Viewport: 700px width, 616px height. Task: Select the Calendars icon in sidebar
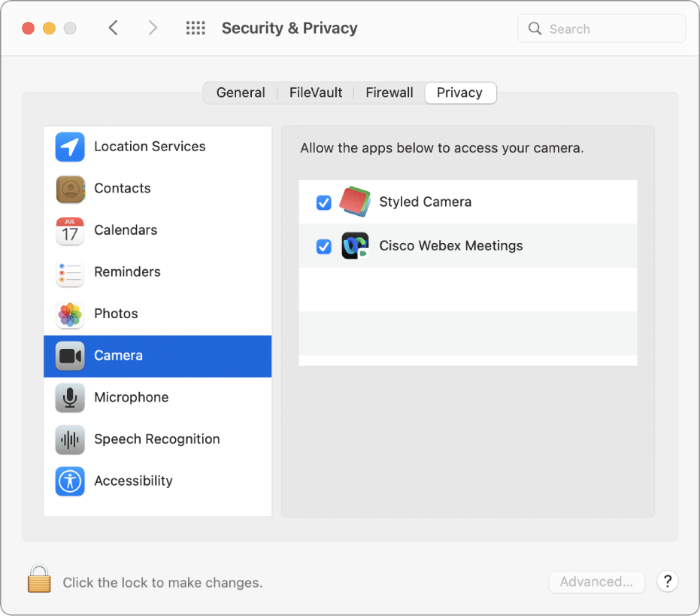[x=70, y=231]
